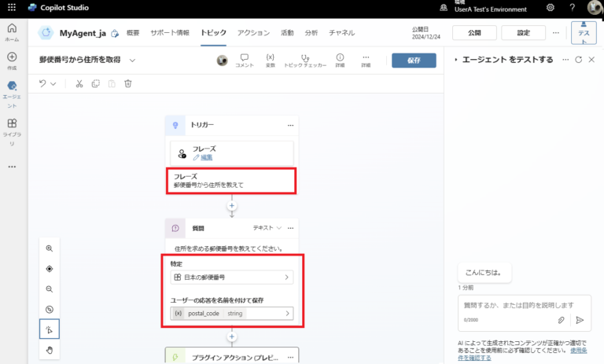Click the 公開 publish button

[474, 33]
